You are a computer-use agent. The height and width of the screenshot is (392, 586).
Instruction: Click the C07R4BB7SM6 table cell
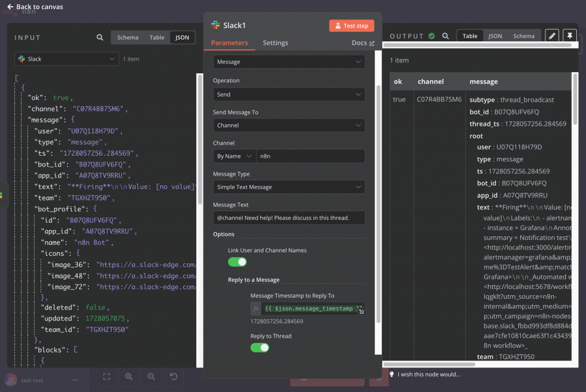tap(439, 100)
